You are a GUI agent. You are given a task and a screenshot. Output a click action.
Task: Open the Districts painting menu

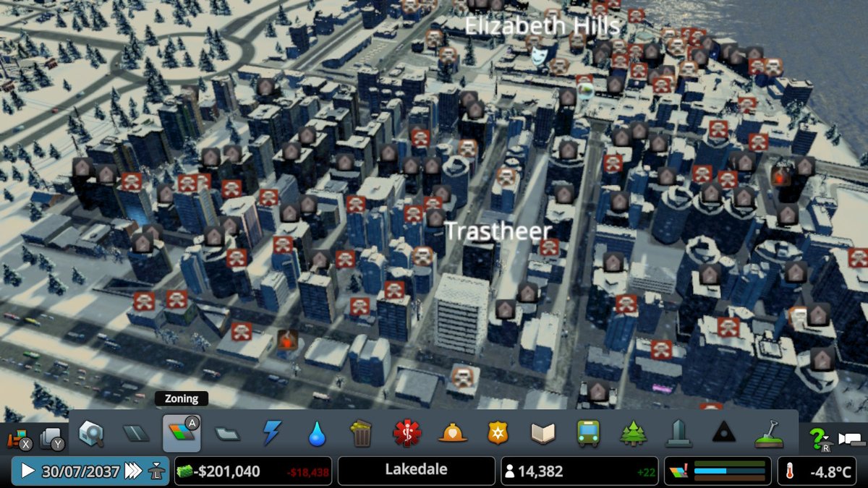227,433
